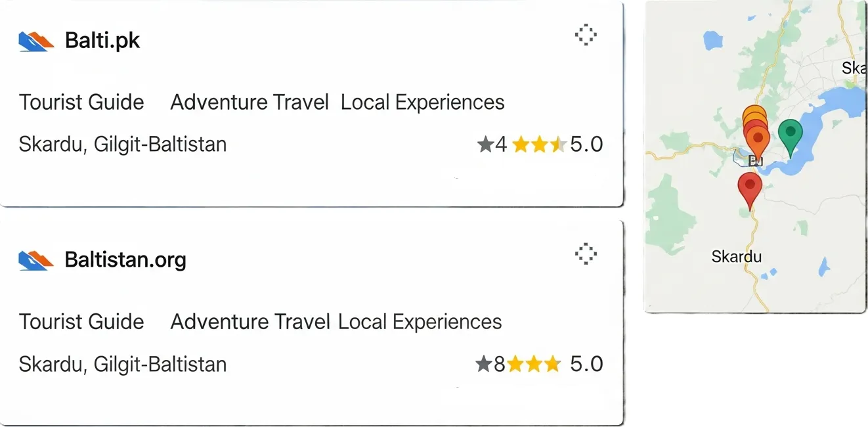The height and width of the screenshot is (427, 868).
Task: Click the Skardu label on the map
Action: coord(736,256)
